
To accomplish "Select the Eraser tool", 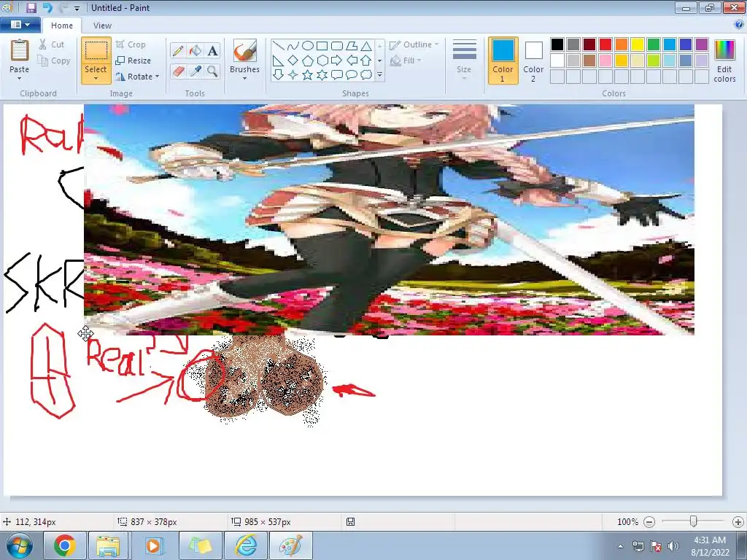I will pyautogui.click(x=178, y=71).
